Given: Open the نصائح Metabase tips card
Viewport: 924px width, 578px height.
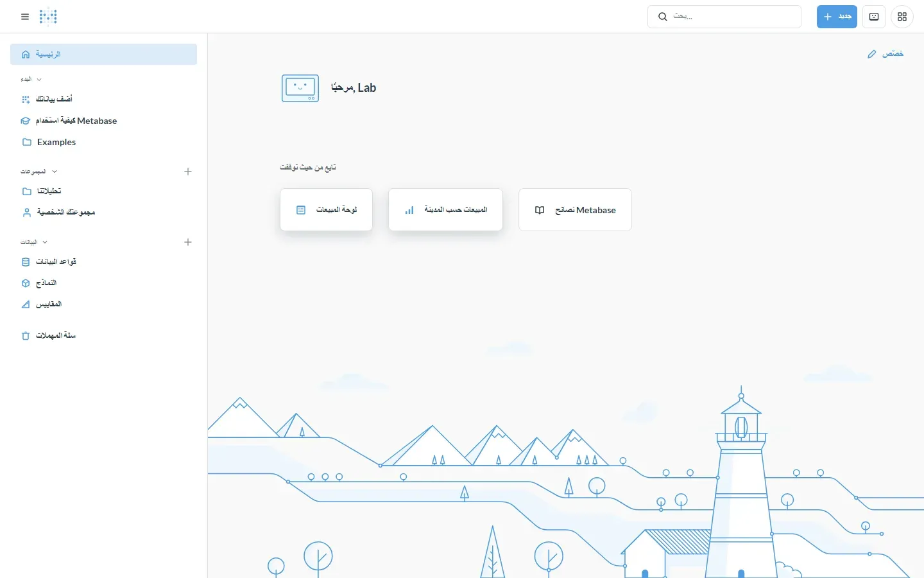Looking at the screenshot, I should point(575,210).
